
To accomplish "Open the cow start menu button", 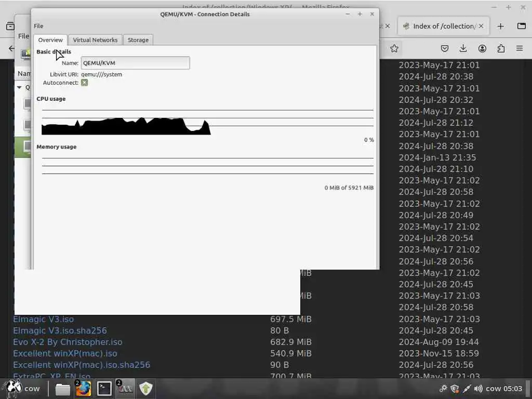I will point(21,389).
